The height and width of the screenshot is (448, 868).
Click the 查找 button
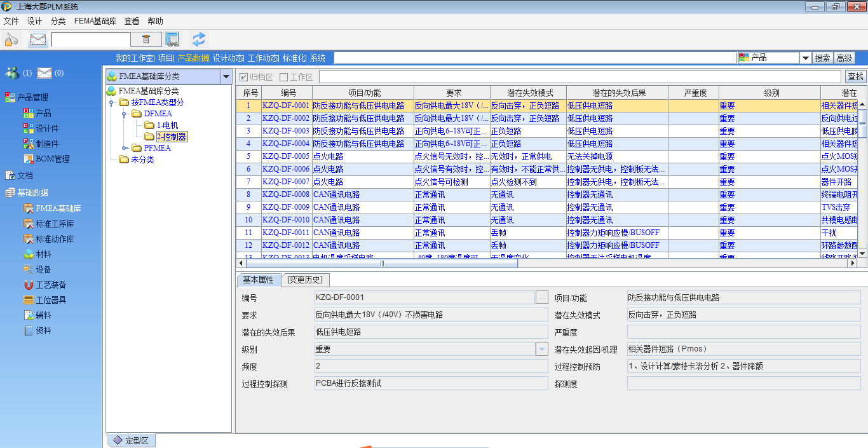(855, 77)
